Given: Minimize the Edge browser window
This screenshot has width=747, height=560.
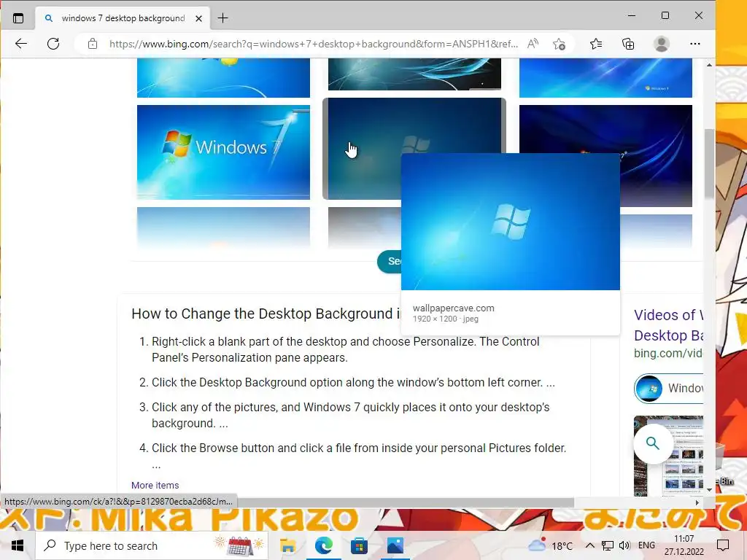Looking at the screenshot, I should 632,16.
